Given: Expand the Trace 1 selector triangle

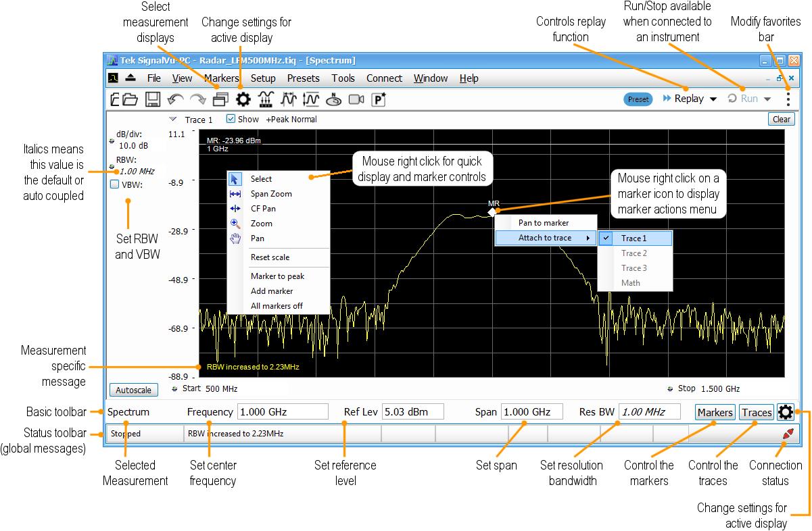Looking at the screenshot, I should [174, 119].
